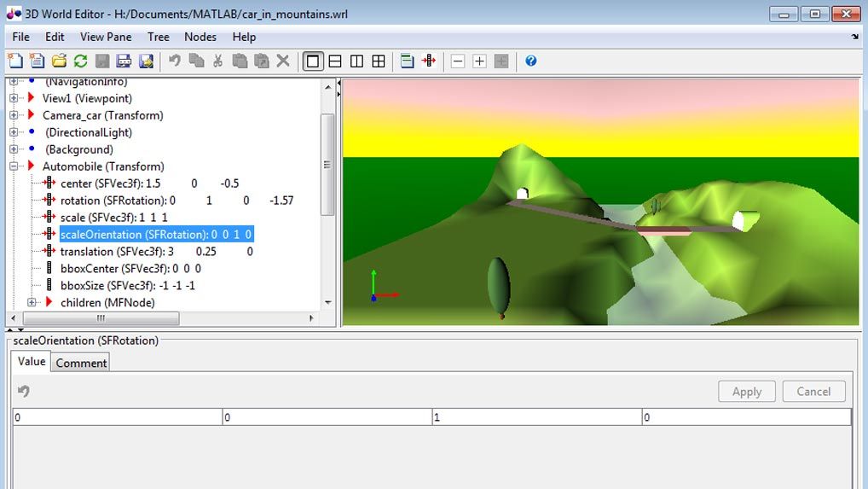The width and height of the screenshot is (868, 489).
Task: Open the Edit menu
Action: (55, 37)
